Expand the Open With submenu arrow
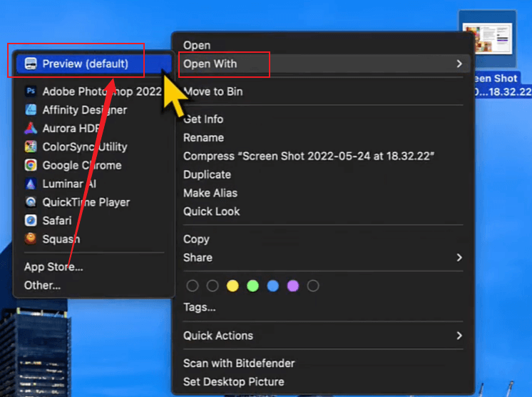The image size is (532, 397). click(459, 64)
